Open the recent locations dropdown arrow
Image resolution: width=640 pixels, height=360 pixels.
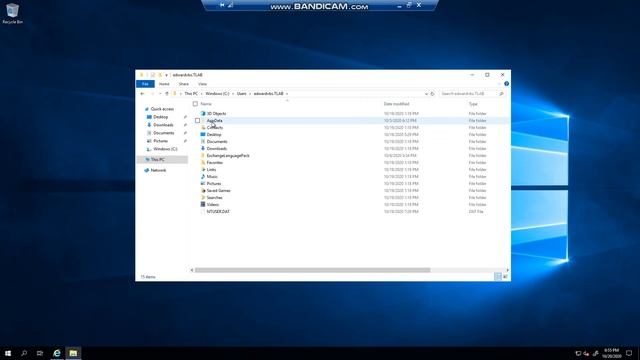tap(160, 94)
